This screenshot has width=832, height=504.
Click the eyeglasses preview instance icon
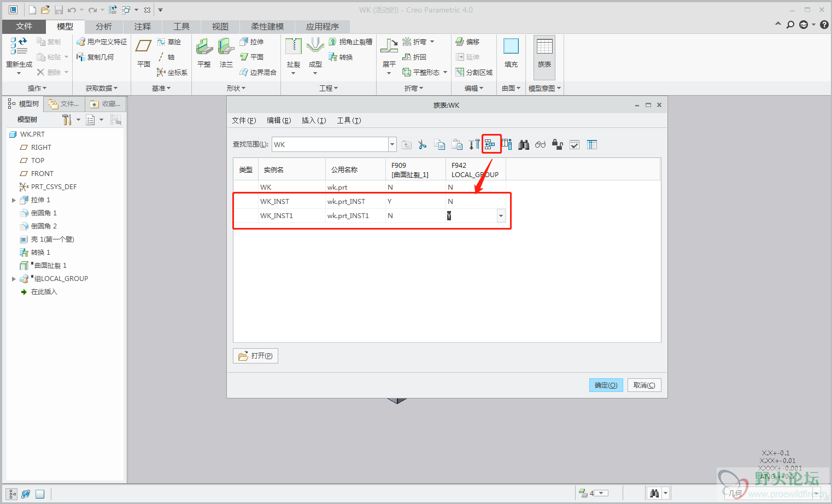[541, 144]
